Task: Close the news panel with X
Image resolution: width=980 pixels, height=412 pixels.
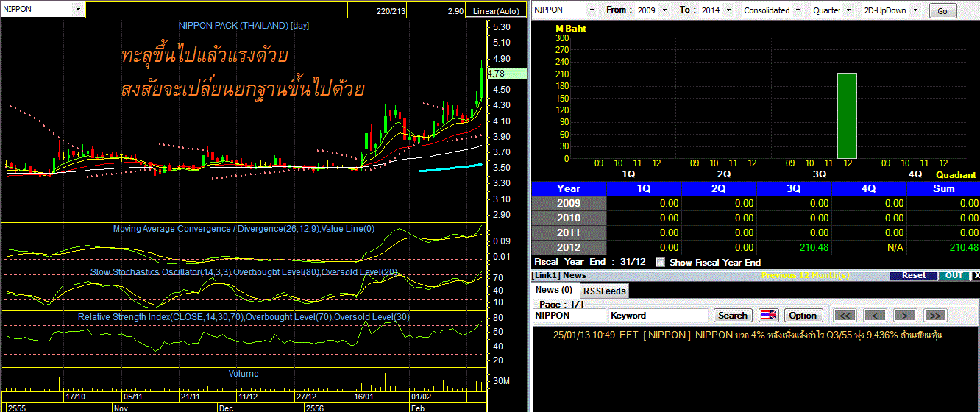Action: [x=976, y=275]
